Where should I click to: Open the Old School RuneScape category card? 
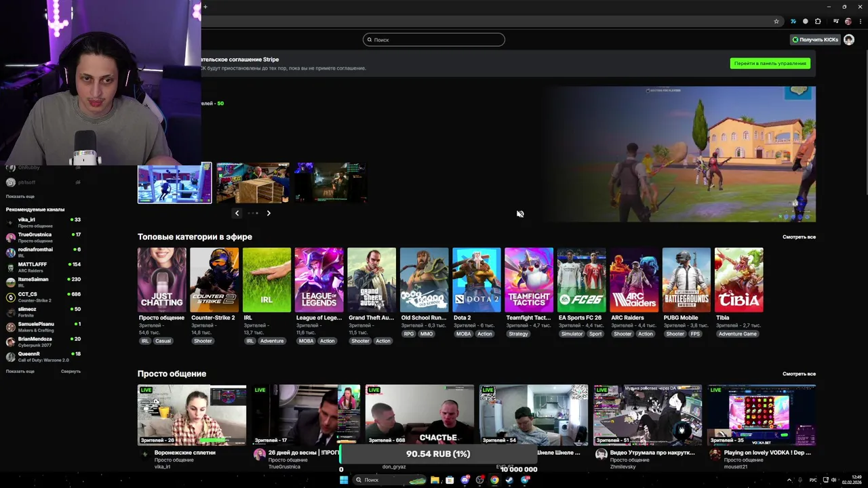(x=424, y=280)
